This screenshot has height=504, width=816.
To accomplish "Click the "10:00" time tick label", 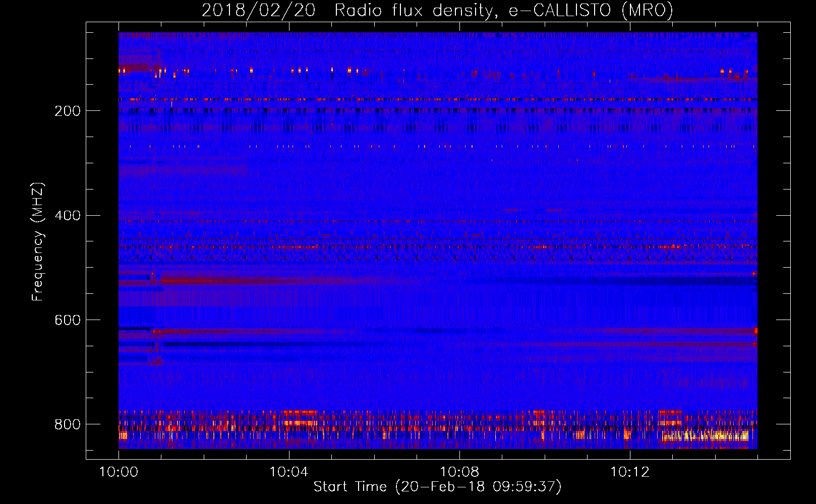I will tap(119, 472).
